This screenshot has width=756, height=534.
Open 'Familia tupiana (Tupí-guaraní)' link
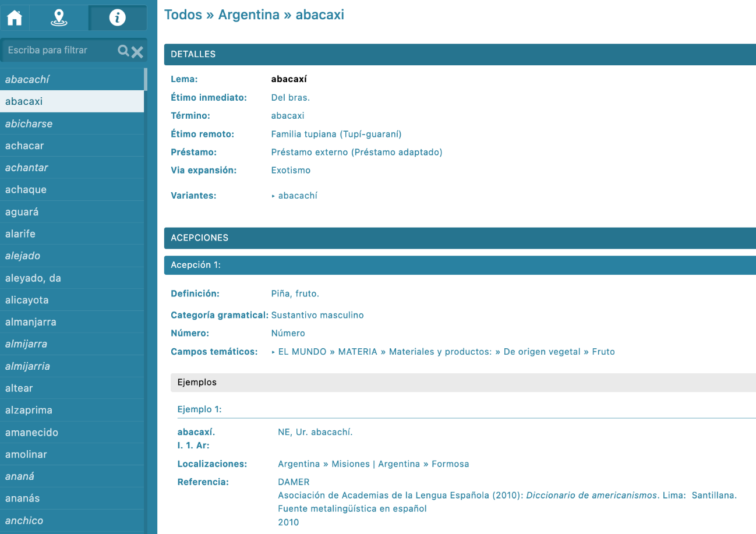(336, 134)
